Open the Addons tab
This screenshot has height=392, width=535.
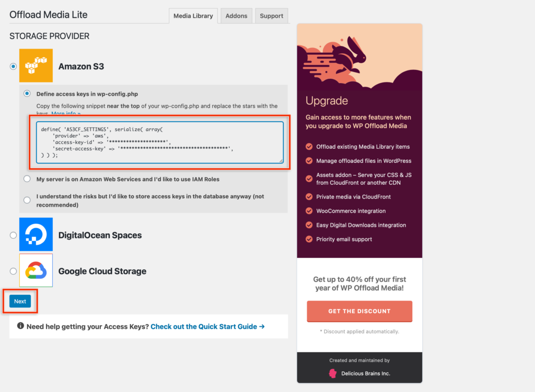pyautogui.click(x=236, y=16)
